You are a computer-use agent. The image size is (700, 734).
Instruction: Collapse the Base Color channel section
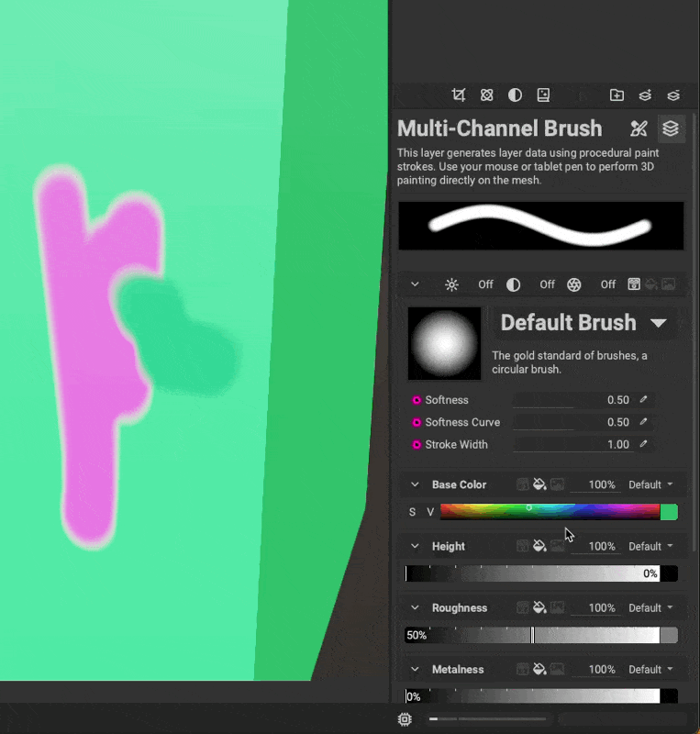click(x=415, y=484)
